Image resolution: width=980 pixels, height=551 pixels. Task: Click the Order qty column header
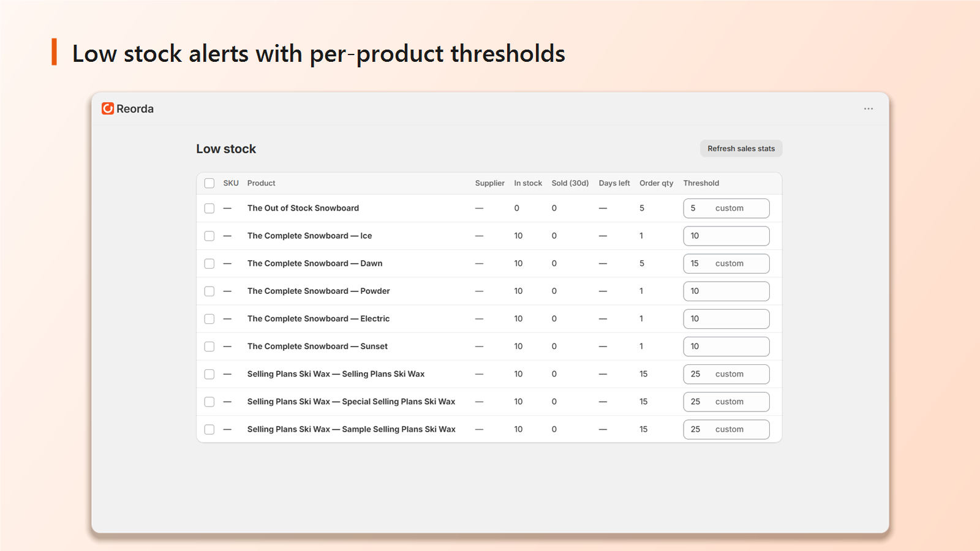point(657,183)
